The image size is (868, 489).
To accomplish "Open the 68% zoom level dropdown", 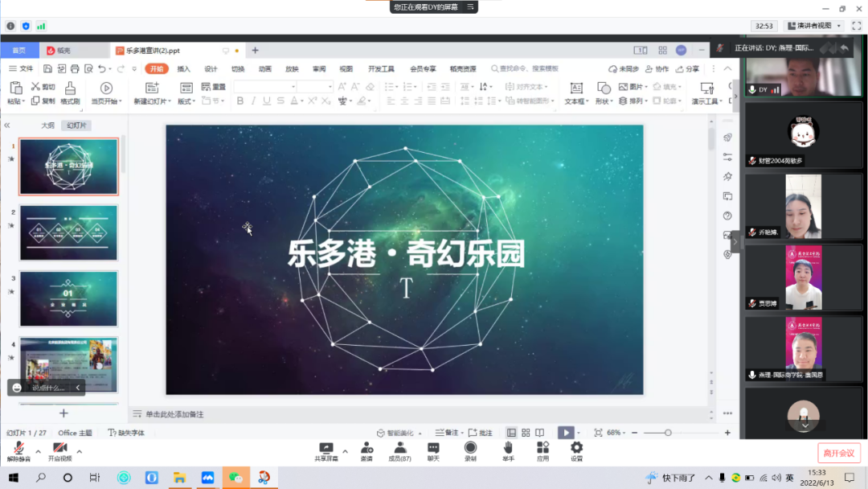I will (625, 433).
